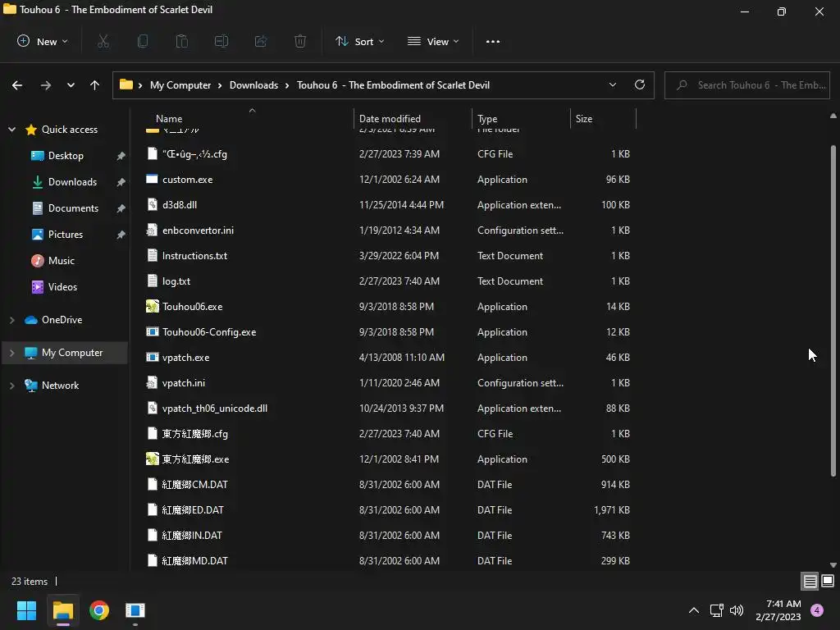Open the notification badge showing 4
The width and height of the screenshot is (840, 630).
point(817,610)
